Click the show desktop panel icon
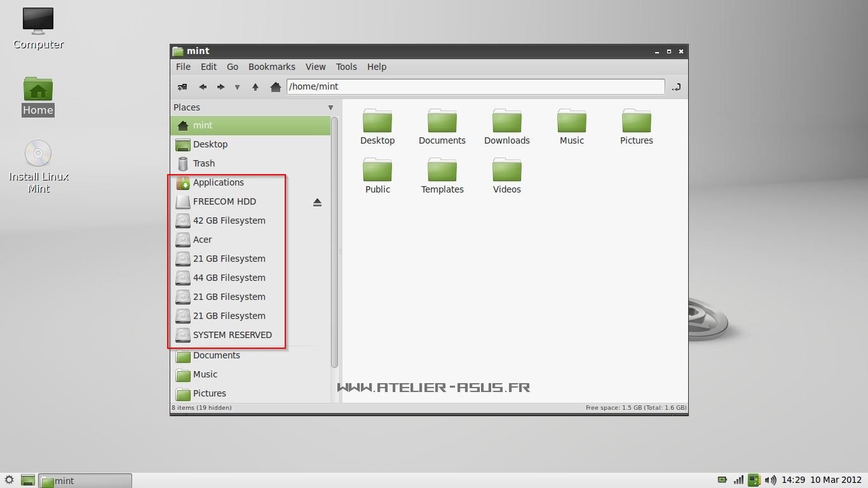868x488 pixels. point(27,480)
